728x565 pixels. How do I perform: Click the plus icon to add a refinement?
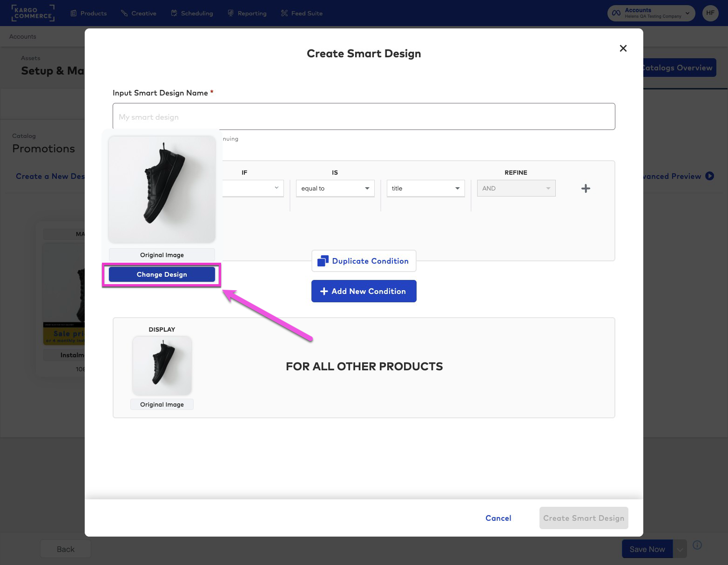click(x=586, y=188)
